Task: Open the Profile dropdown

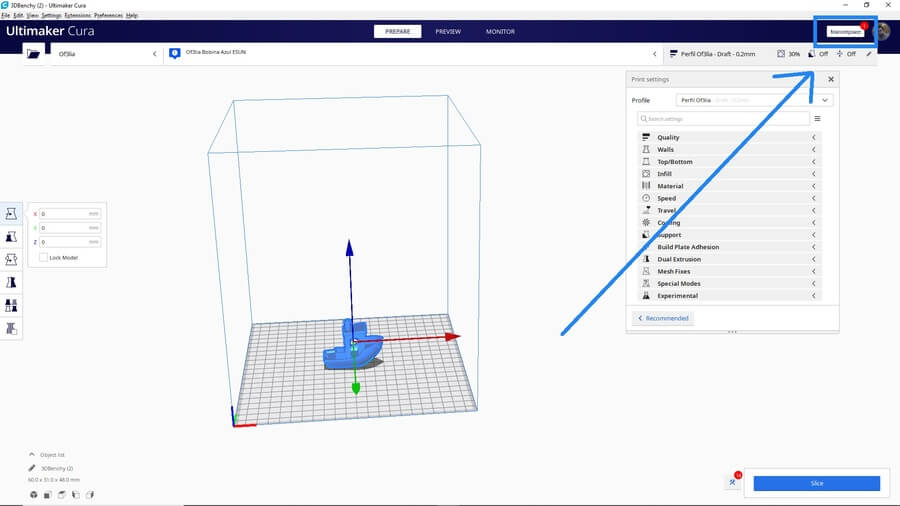Action: pyautogui.click(x=754, y=100)
